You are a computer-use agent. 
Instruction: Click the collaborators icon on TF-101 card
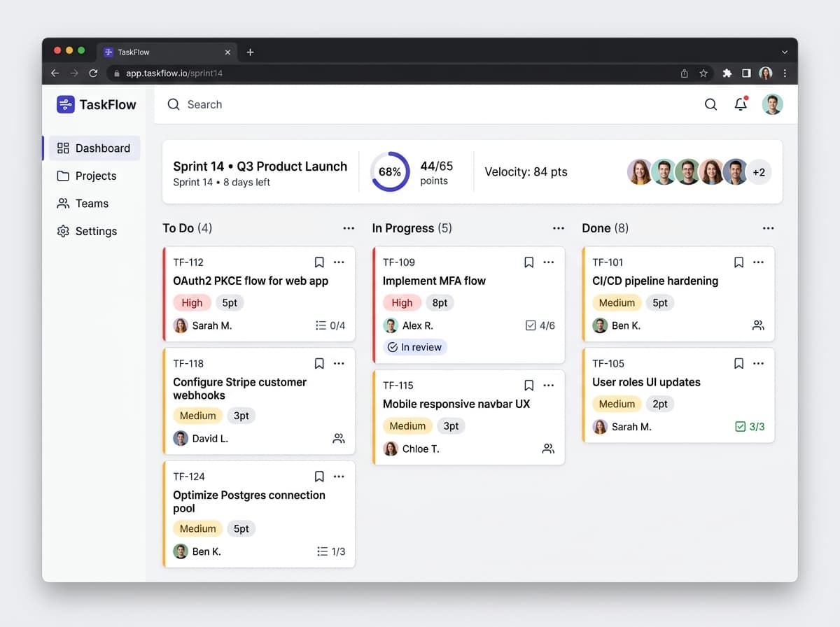click(x=758, y=325)
